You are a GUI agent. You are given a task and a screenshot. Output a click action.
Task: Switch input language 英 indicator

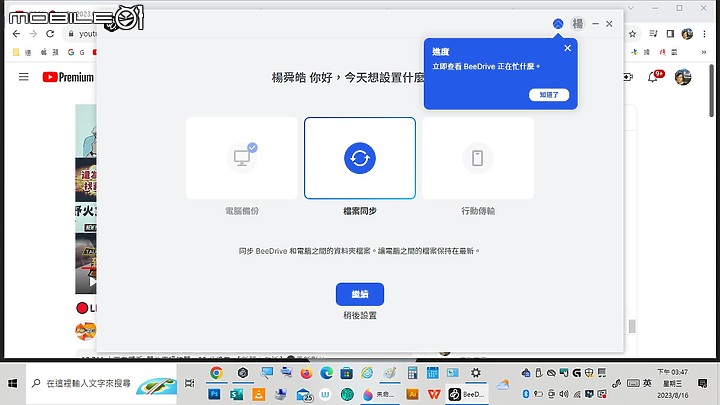pos(647,383)
